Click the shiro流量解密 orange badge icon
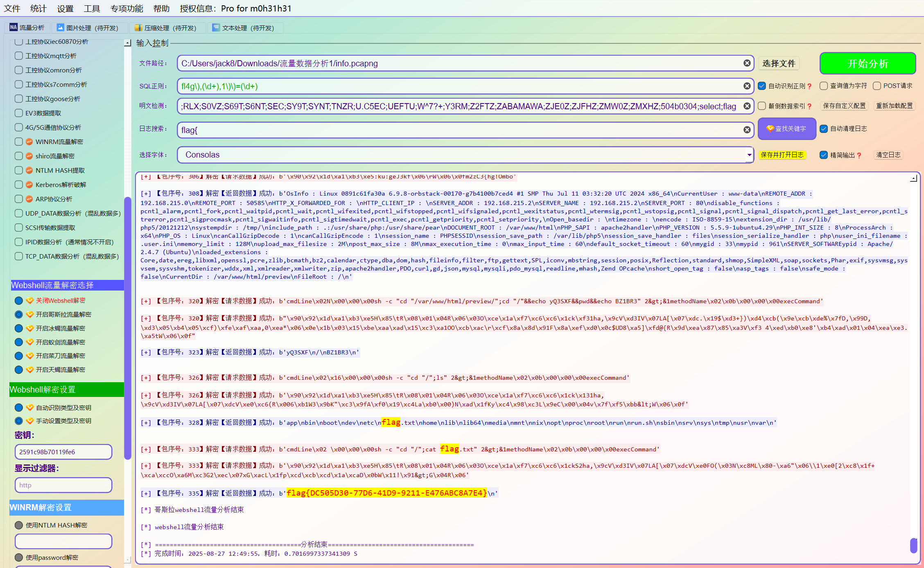This screenshot has width=924, height=568. 29,156
